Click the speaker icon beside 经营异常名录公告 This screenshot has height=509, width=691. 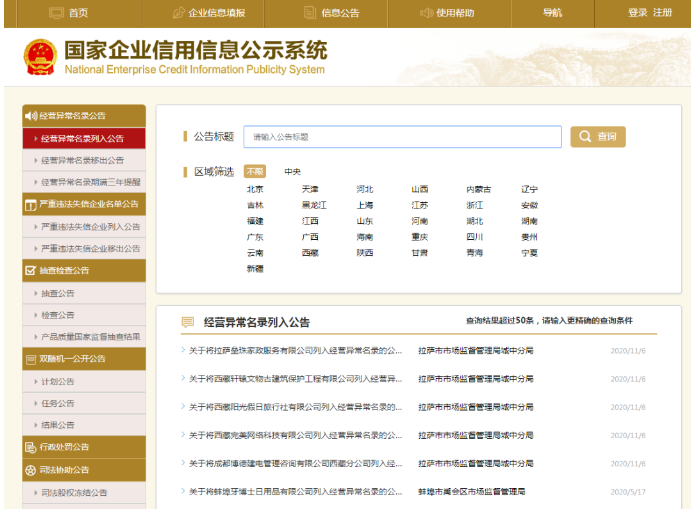(x=30, y=116)
